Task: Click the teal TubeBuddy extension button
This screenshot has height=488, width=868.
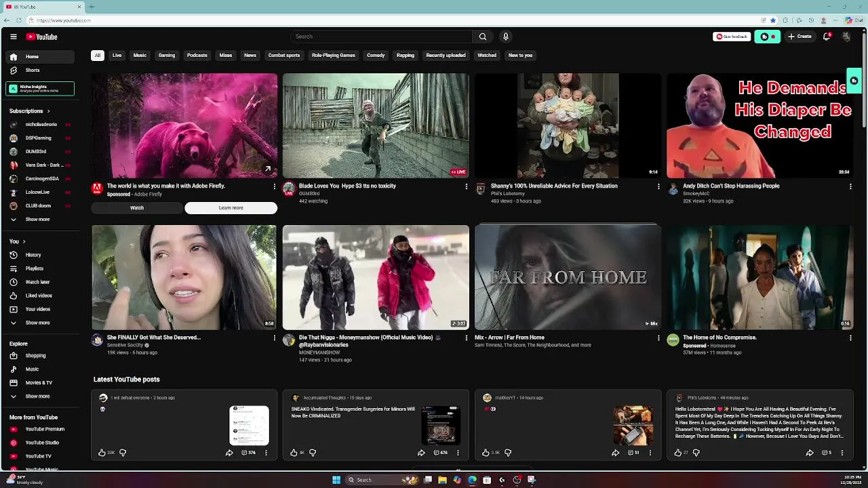Action: click(x=767, y=37)
